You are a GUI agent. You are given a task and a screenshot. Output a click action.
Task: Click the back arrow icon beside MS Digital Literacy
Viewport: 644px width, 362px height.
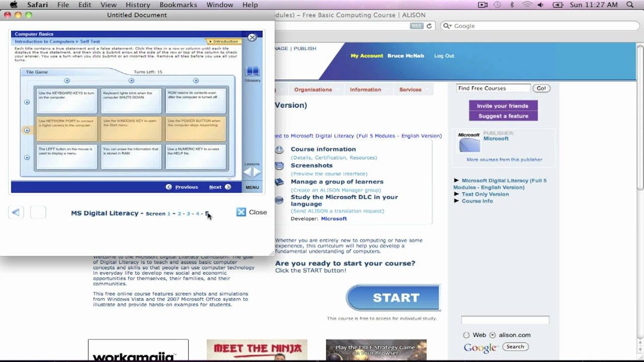pyautogui.click(x=16, y=213)
